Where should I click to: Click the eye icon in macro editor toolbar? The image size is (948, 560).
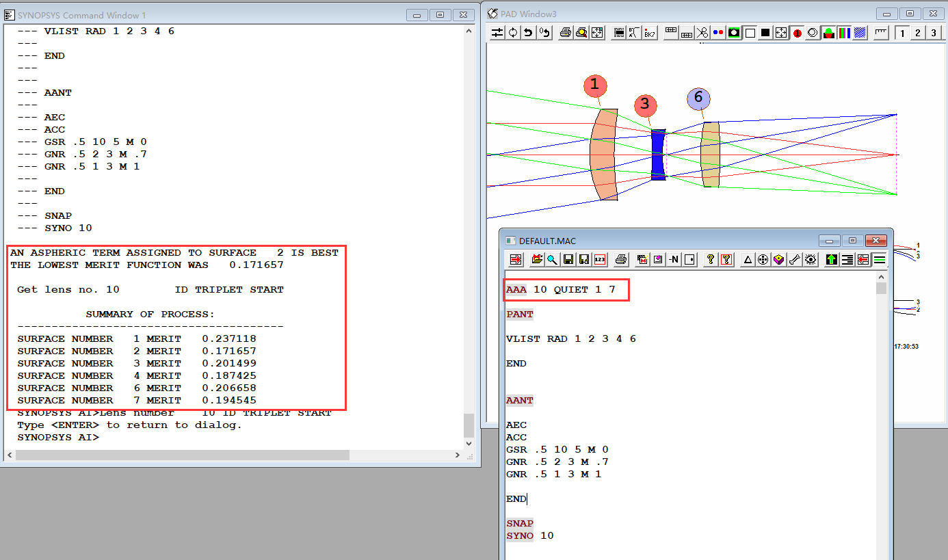point(811,259)
